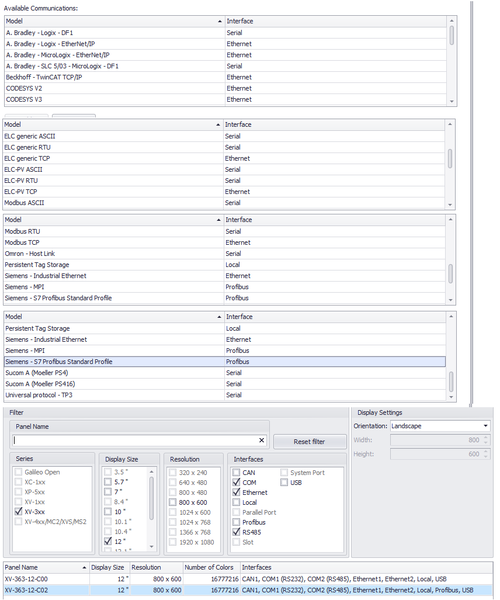500x600 pixels.
Task: Click Model header above A. Bradley list
Action: (114, 21)
